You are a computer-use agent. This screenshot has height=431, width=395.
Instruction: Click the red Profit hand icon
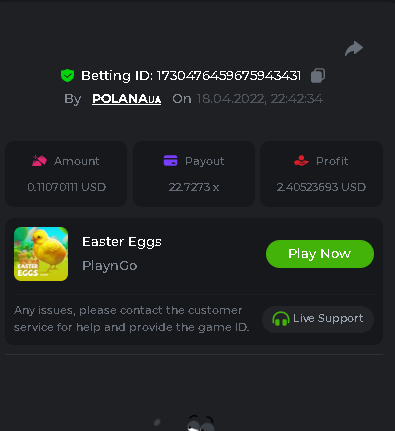point(301,161)
